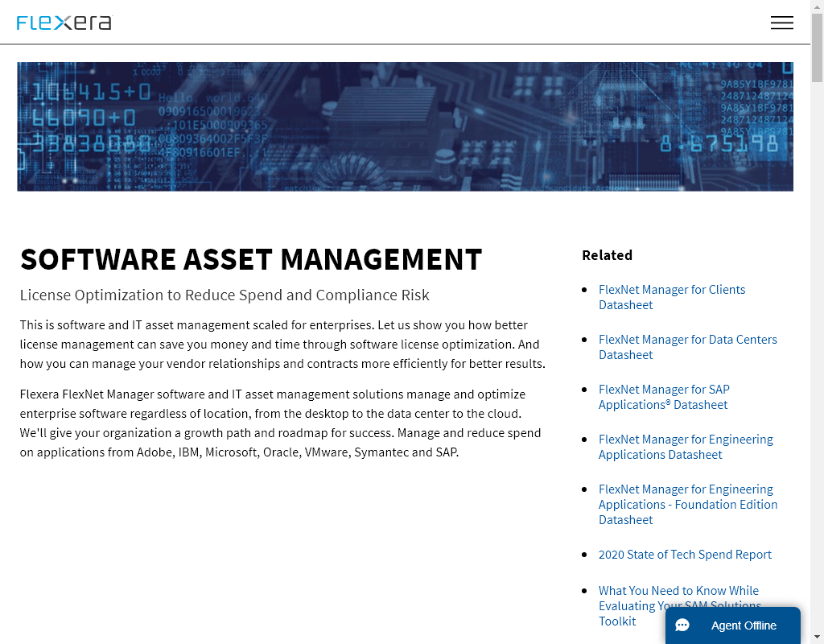Viewport: 824px width, 644px height.
Task: Click the chat bubble icon
Action: click(x=682, y=625)
